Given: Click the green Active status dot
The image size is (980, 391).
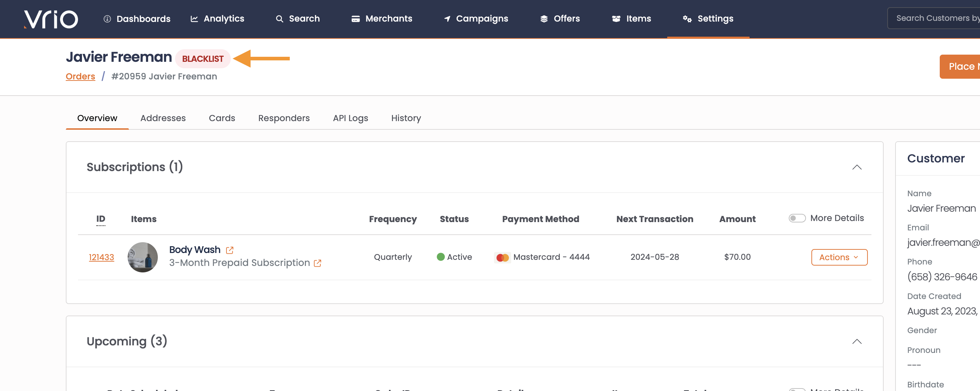Looking at the screenshot, I should coord(440,257).
